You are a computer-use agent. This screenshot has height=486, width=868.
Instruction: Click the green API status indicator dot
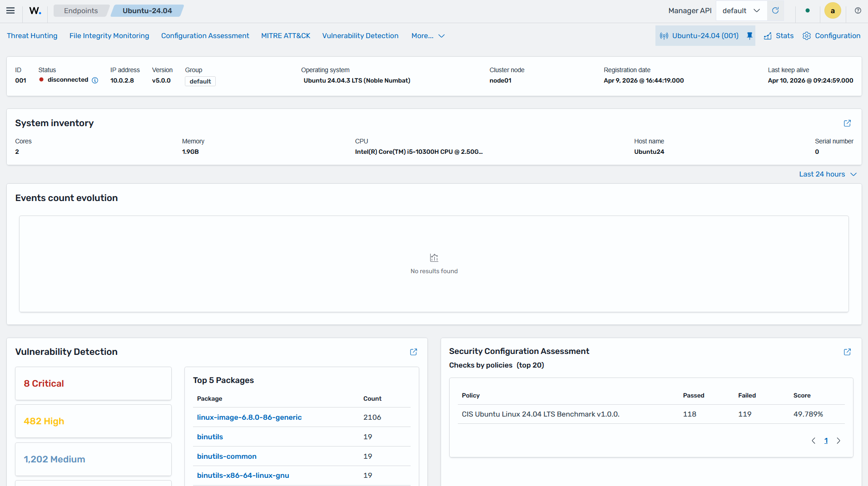tap(807, 10)
